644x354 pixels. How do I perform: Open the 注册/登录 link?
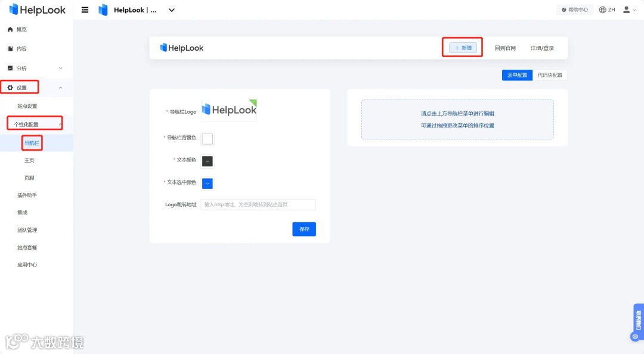[x=542, y=48]
